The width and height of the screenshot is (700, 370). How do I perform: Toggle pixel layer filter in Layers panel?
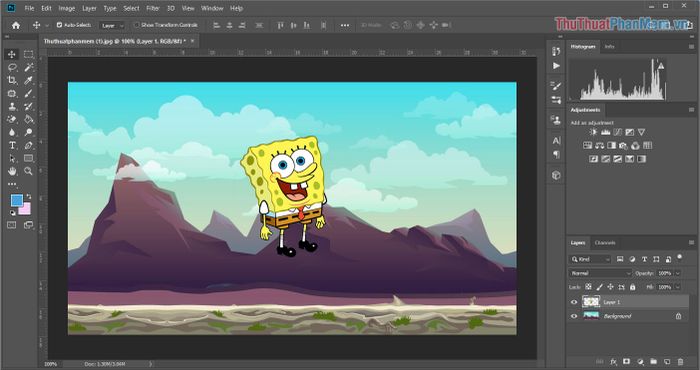click(620, 259)
